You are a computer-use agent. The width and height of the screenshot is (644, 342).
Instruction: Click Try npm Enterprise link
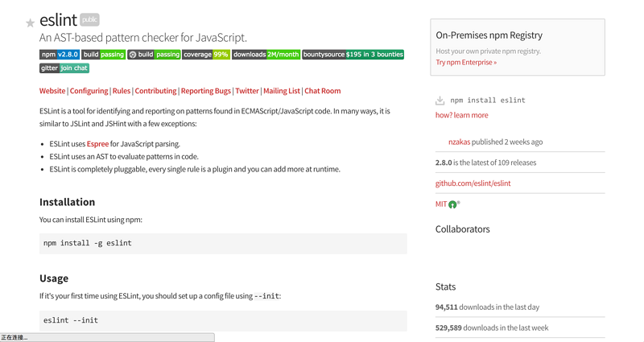tap(466, 62)
